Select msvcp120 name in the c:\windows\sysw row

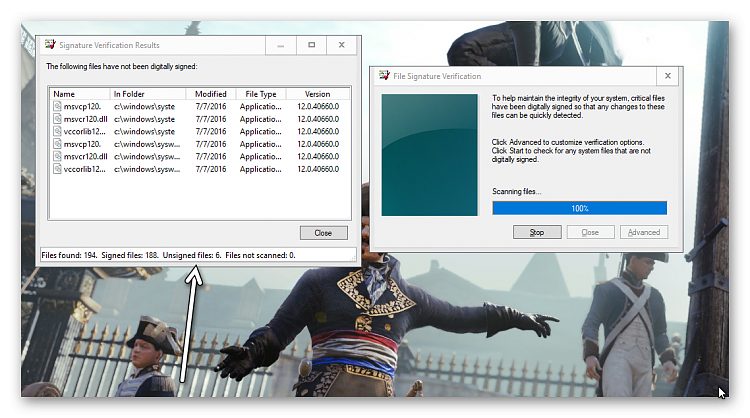(x=82, y=143)
